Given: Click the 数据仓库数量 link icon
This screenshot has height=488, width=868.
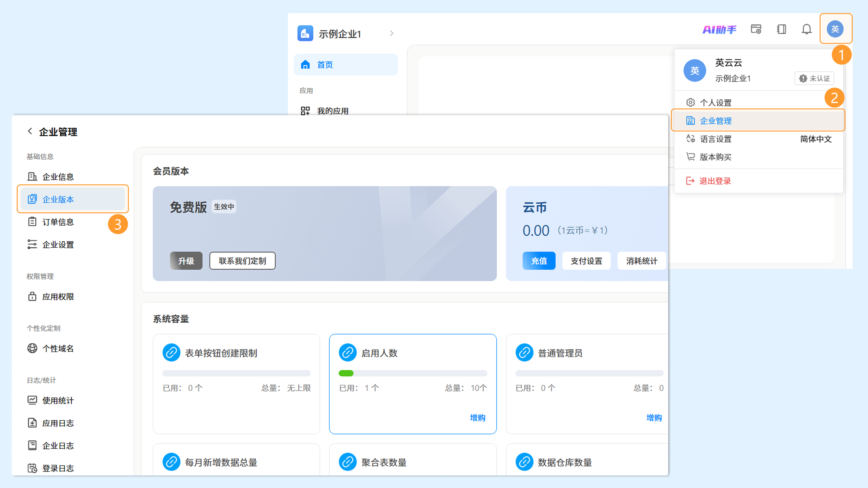Looking at the screenshot, I should coord(524,462).
